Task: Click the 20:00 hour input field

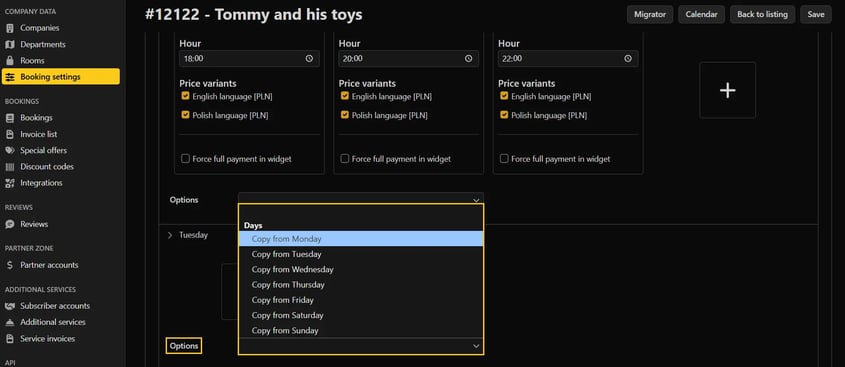Action: coord(408,59)
